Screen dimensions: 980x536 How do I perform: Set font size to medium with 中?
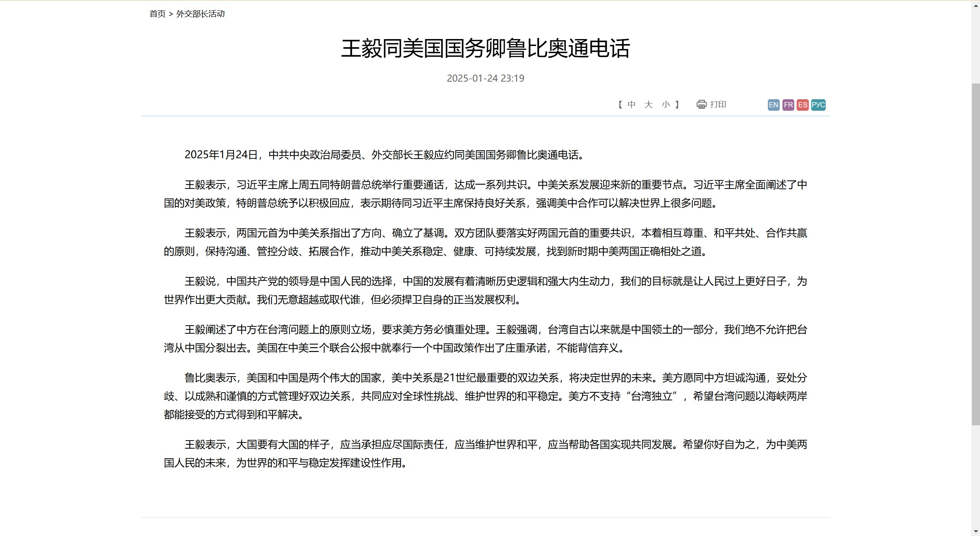[631, 104]
